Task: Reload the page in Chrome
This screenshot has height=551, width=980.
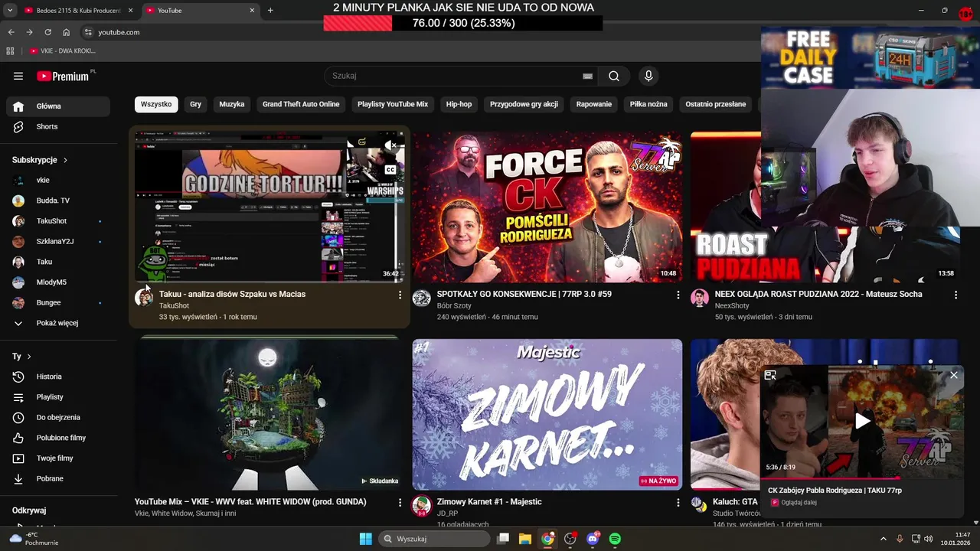Action: click(x=47, y=32)
